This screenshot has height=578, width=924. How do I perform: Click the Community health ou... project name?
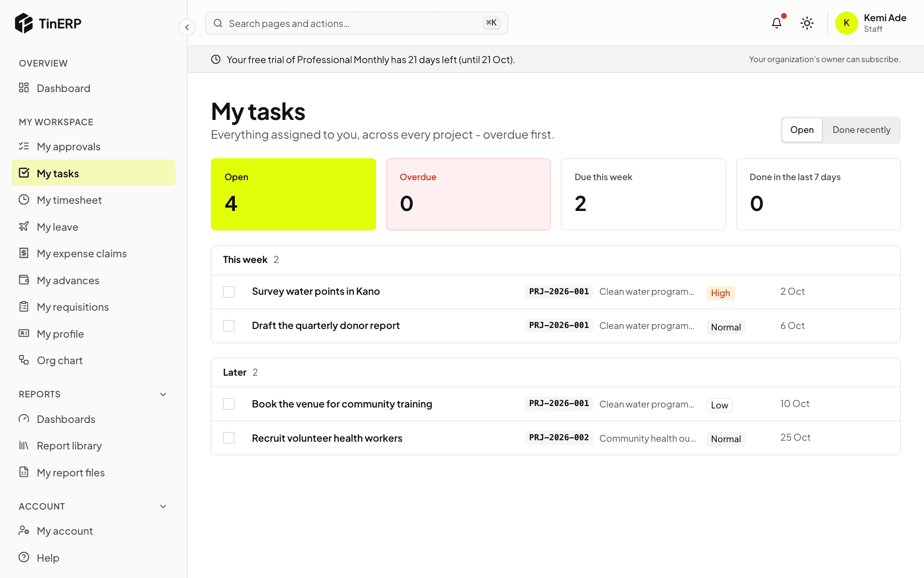(x=647, y=438)
